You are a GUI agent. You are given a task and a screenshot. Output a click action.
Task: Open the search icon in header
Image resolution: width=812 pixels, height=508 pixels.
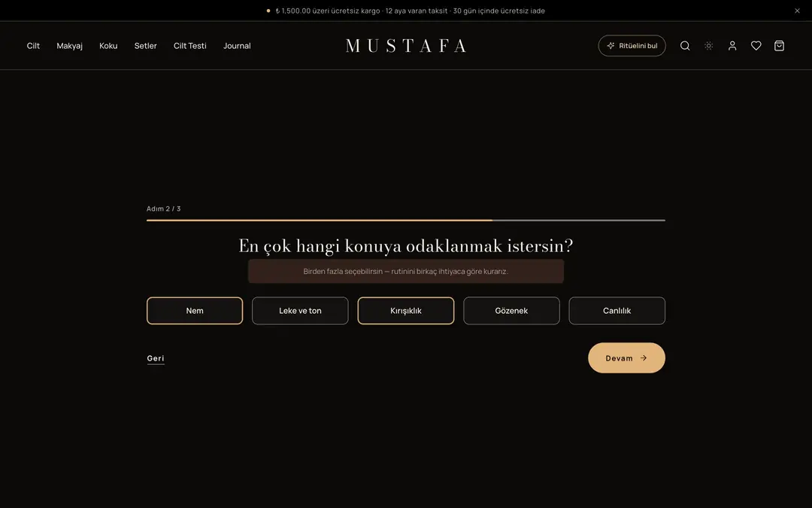685,46
